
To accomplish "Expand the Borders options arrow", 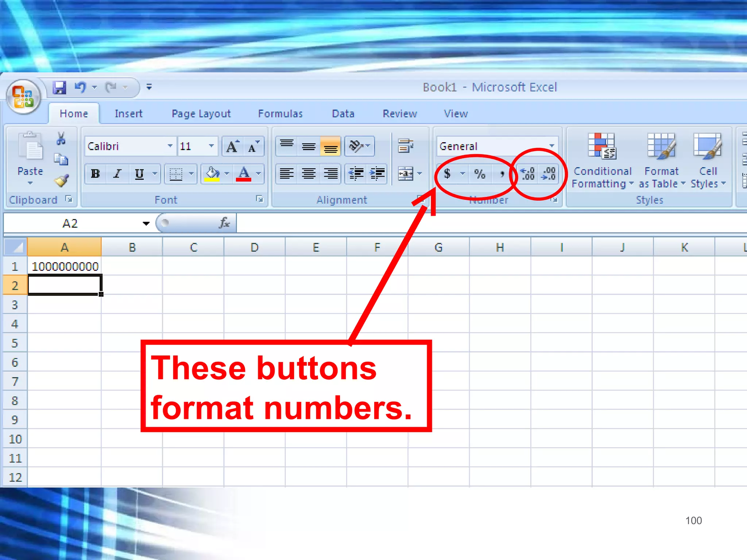I will point(191,174).
